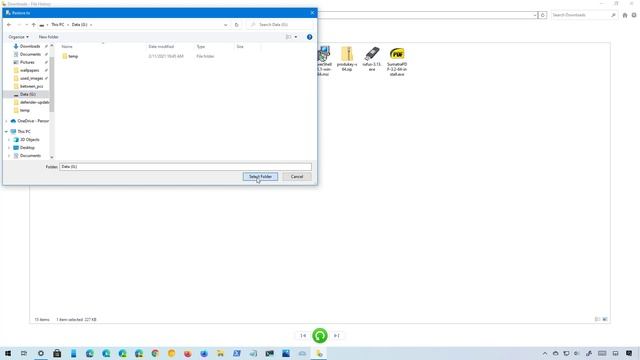Image resolution: width=640 pixels, height=360 pixels.
Task: Collapse the This PC tree node
Action: click(x=7, y=132)
